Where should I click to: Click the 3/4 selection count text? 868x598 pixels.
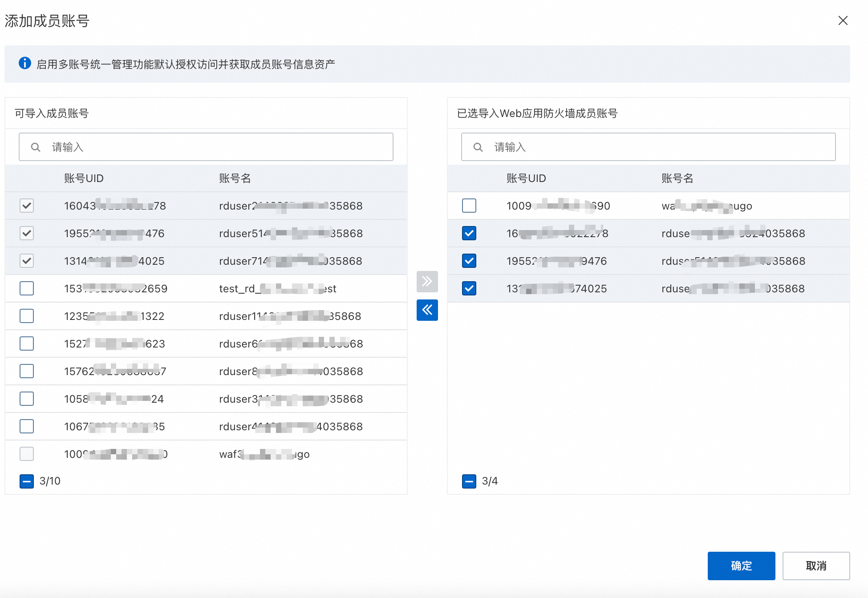(x=490, y=481)
